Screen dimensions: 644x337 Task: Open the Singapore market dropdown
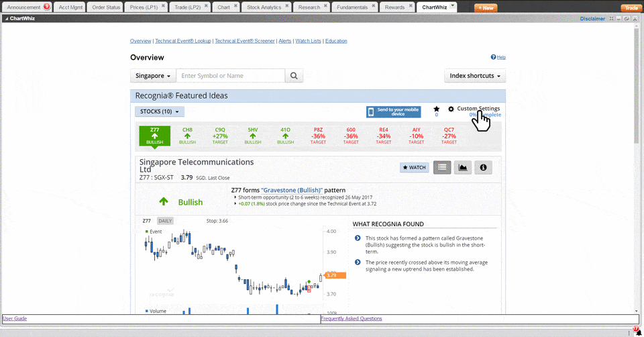(153, 76)
